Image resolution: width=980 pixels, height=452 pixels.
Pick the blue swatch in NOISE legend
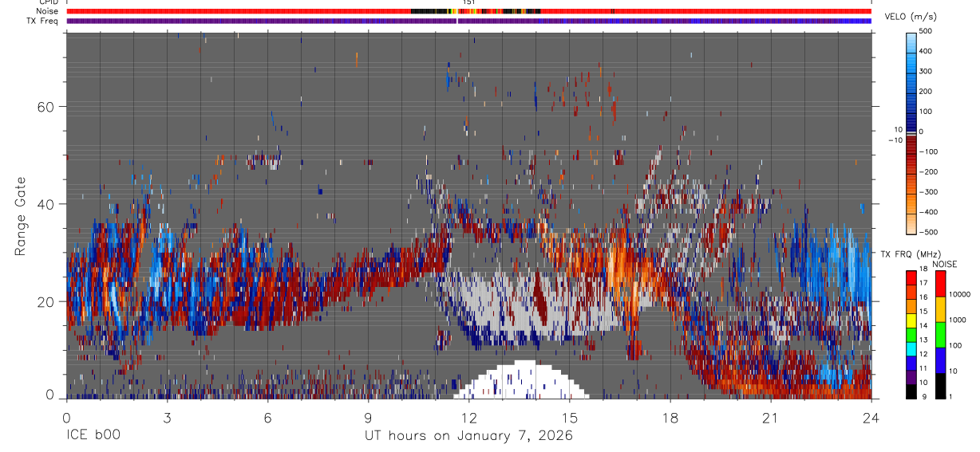(940, 360)
